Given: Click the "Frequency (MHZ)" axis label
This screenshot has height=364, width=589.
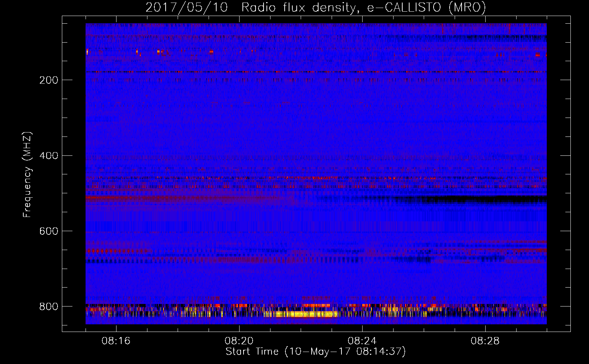Looking at the screenshot, I should [x=27, y=174].
